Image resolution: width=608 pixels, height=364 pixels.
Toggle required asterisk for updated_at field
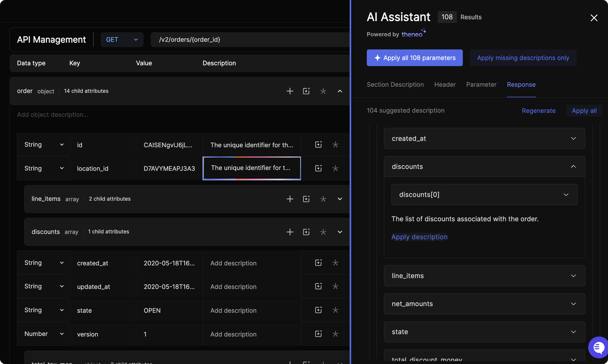point(335,286)
